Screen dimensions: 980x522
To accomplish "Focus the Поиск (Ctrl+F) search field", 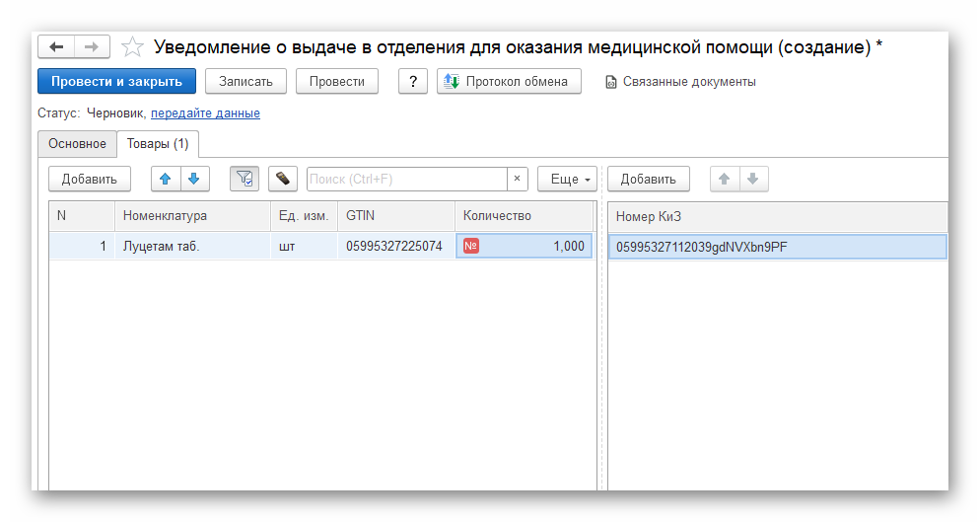I will 407,179.
